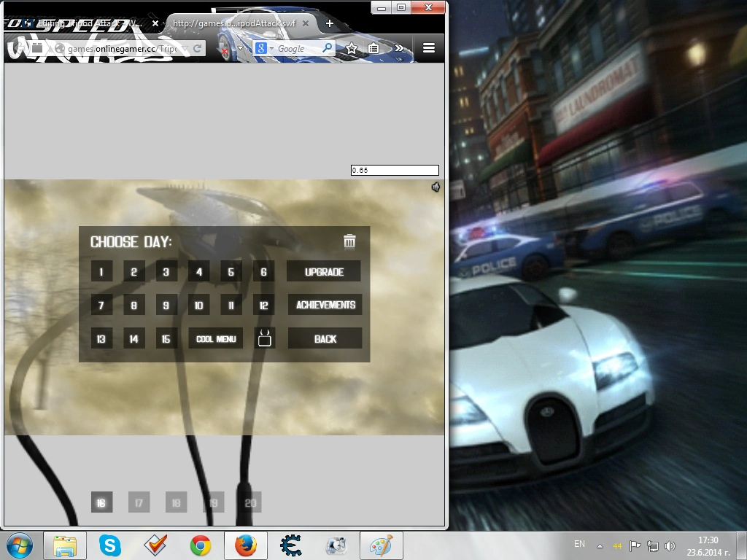The height and width of the screenshot is (560, 747).
Task: Open Skype from taskbar
Action: click(109, 545)
